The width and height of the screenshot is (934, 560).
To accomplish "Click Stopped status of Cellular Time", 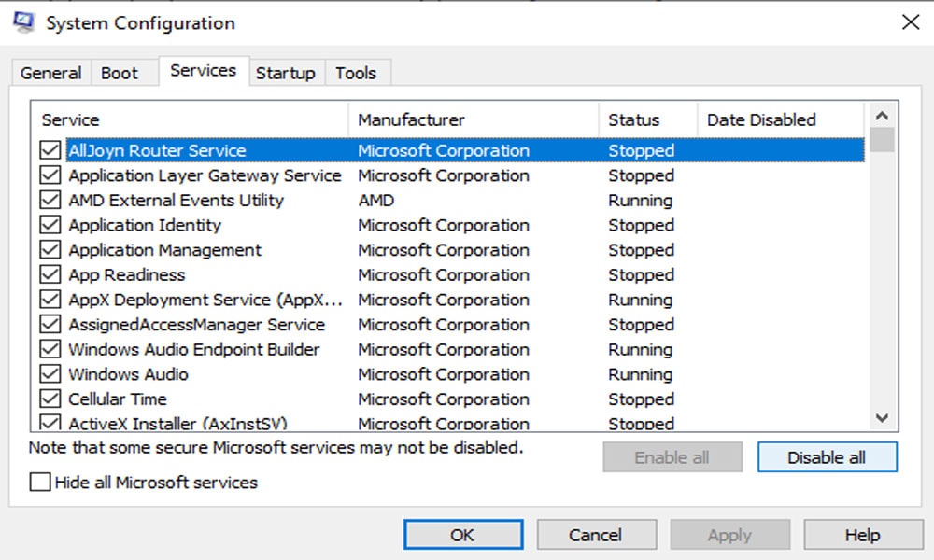I will pyautogui.click(x=641, y=399).
